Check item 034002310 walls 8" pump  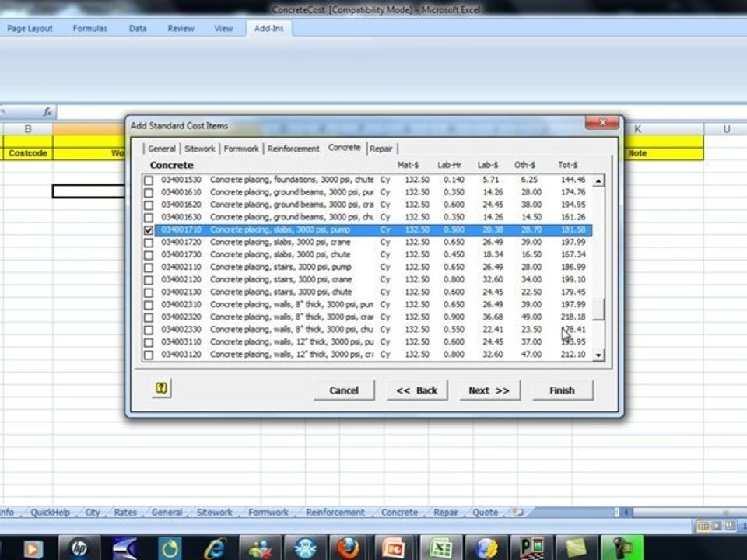coord(149,305)
